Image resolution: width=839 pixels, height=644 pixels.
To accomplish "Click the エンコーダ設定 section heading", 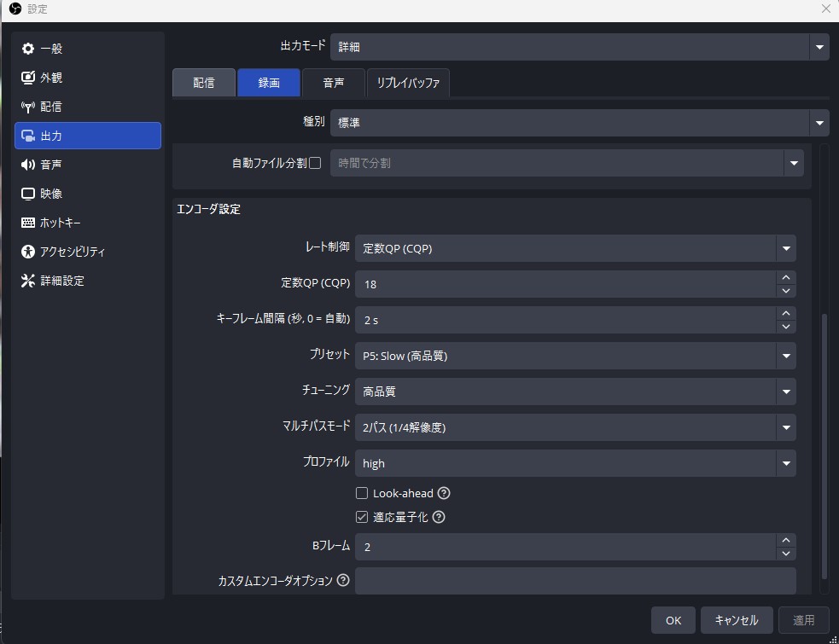I will coord(208,209).
